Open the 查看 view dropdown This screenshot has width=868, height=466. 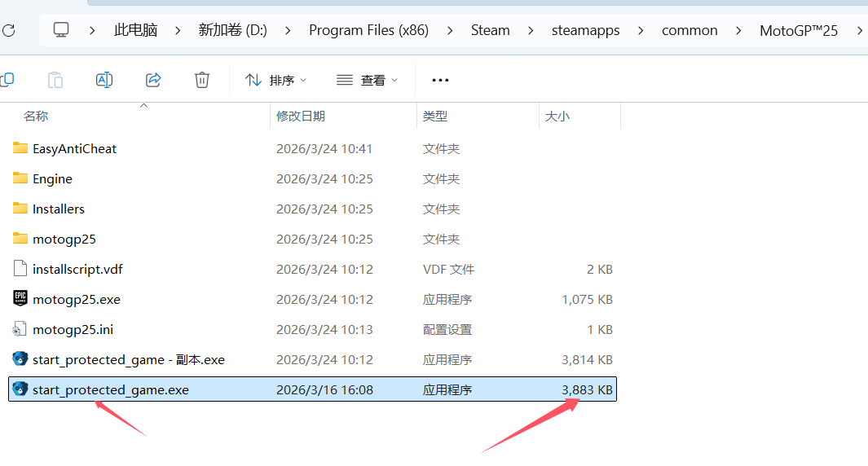368,80
